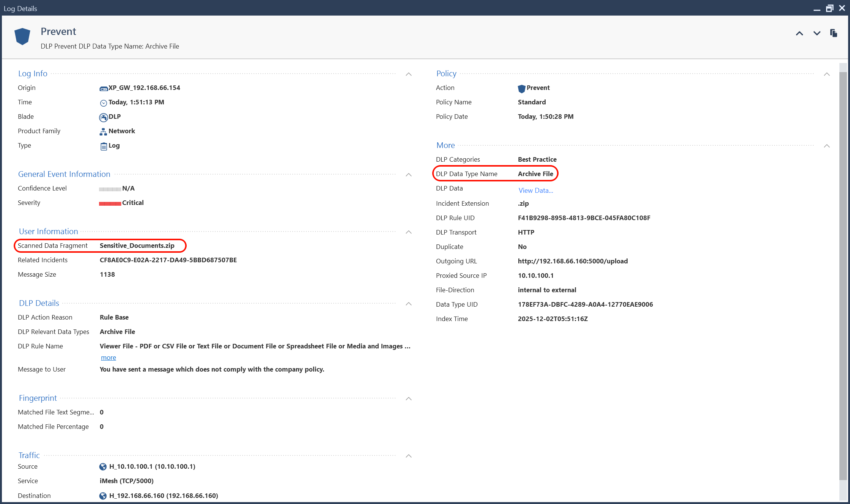Click the 'more' link under DLP Rule Name
Screen dimensions: 850x504
[108, 358]
